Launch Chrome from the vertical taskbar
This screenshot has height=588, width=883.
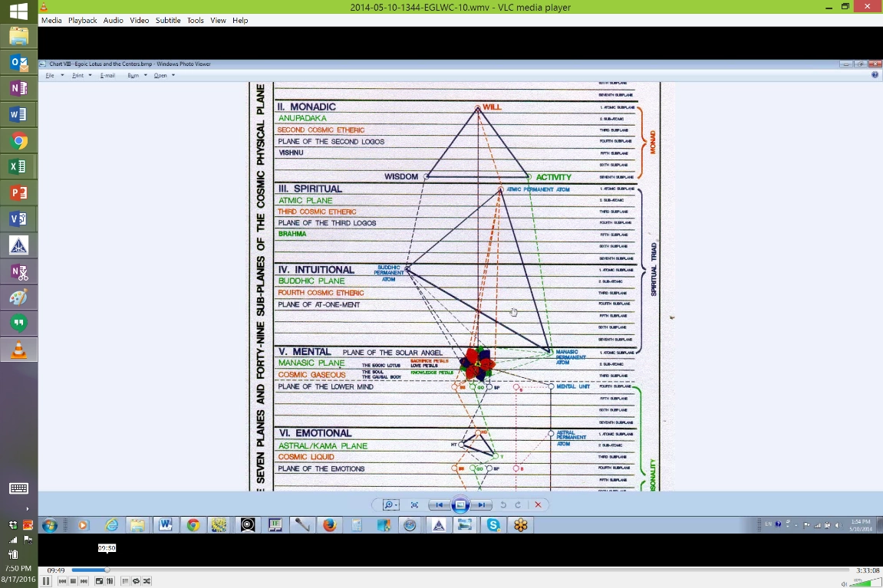(x=18, y=140)
